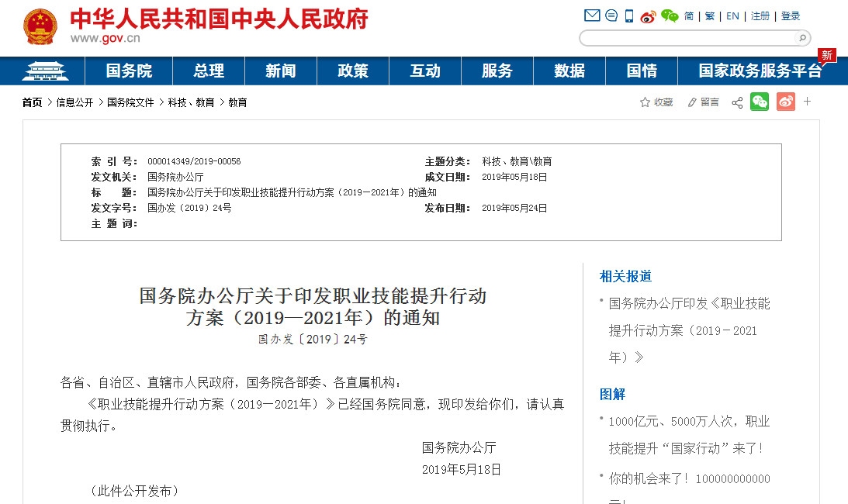
Task: Click the WeChat icon in top header
Action: pos(670,16)
